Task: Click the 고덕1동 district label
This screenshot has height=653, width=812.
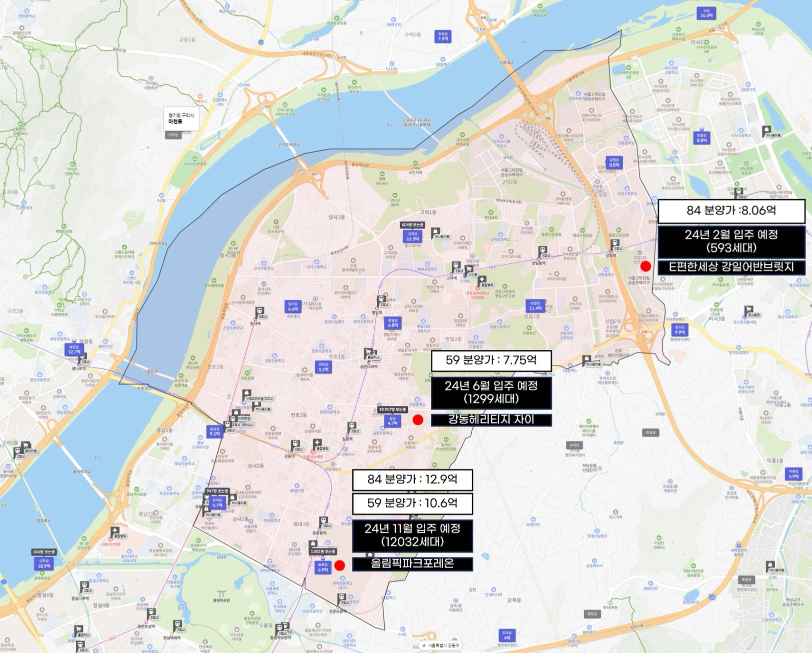Action: pos(428,212)
